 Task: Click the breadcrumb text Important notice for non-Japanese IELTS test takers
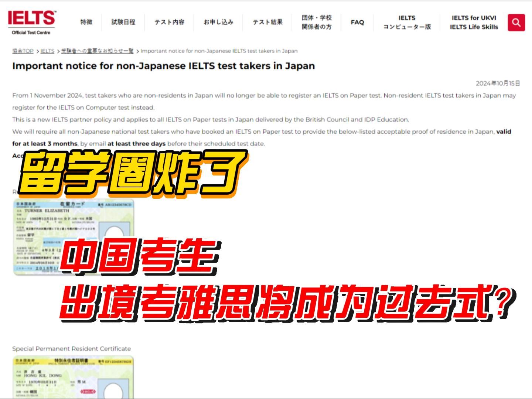[x=219, y=51]
